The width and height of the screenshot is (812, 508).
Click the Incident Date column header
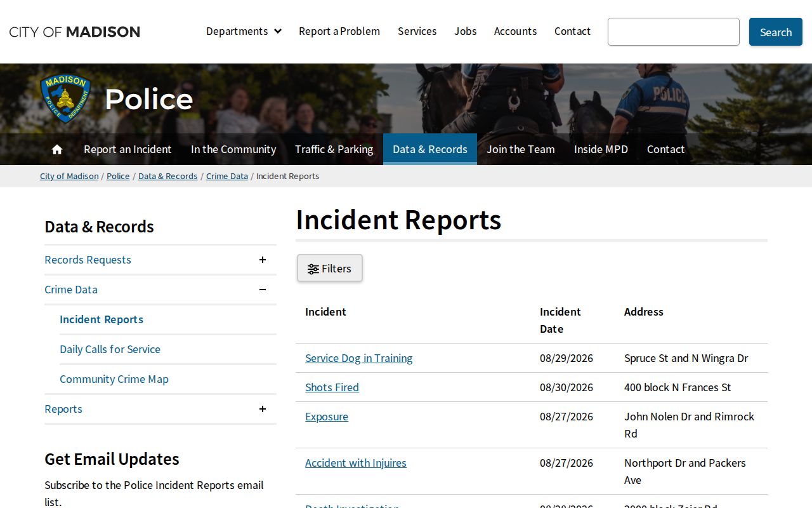click(x=560, y=320)
